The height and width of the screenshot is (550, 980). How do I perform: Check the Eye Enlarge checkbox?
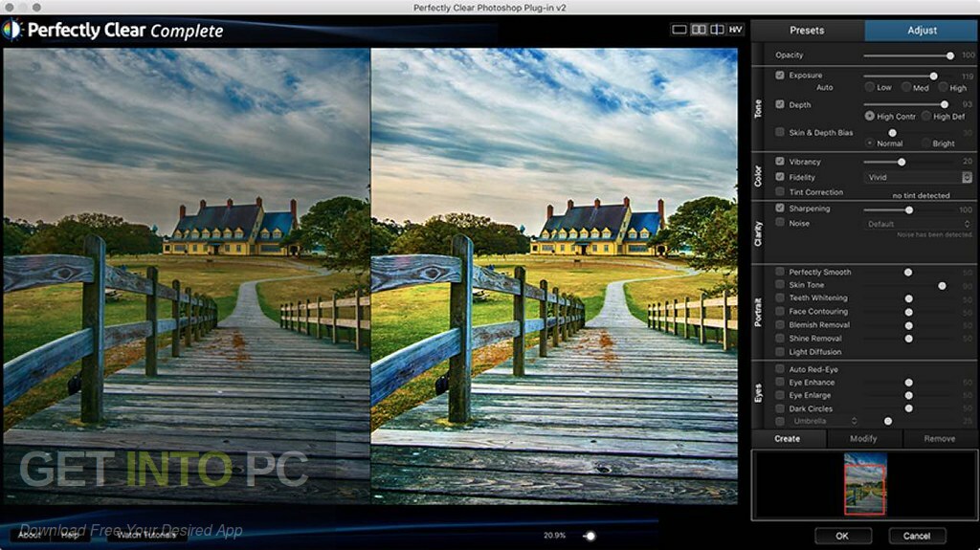[x=780, y=395]
